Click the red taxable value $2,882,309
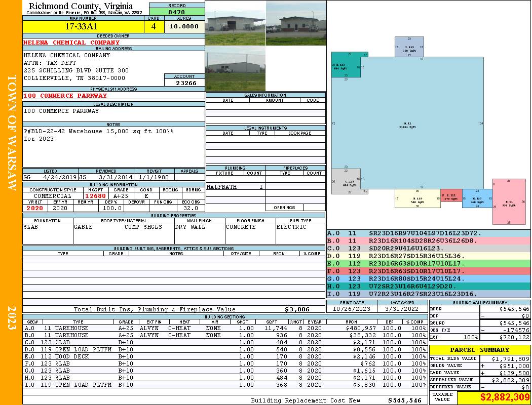 (505, 397)
